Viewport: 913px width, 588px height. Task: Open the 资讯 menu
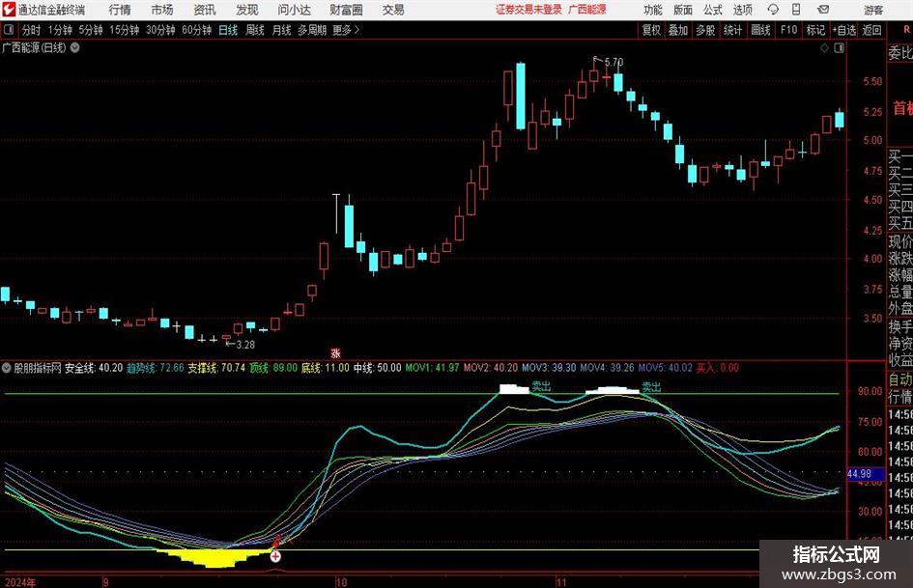pos(205,10)
